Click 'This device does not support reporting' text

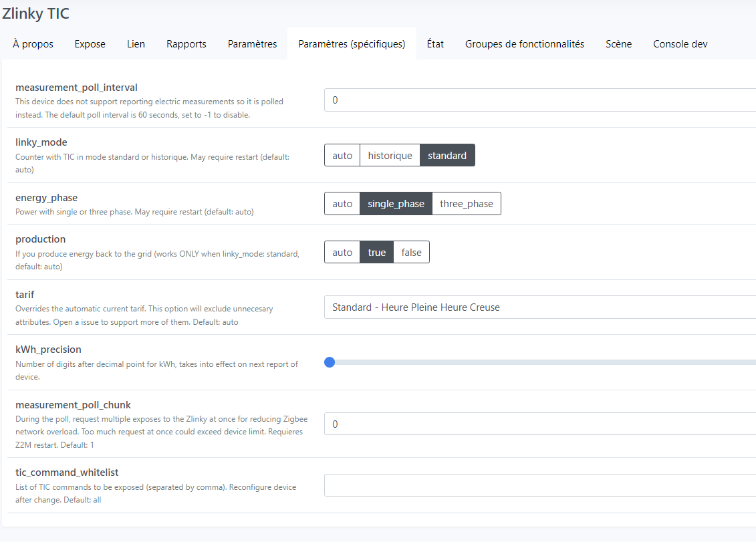(150, 108)
